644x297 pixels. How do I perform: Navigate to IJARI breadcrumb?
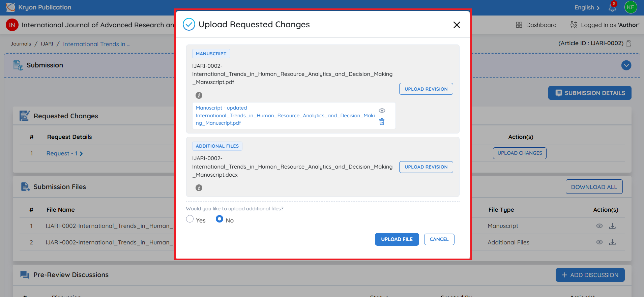point(47,44)
